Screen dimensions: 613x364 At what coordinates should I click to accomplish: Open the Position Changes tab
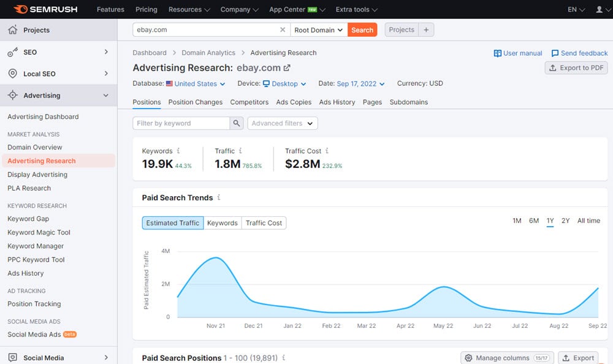196,102
